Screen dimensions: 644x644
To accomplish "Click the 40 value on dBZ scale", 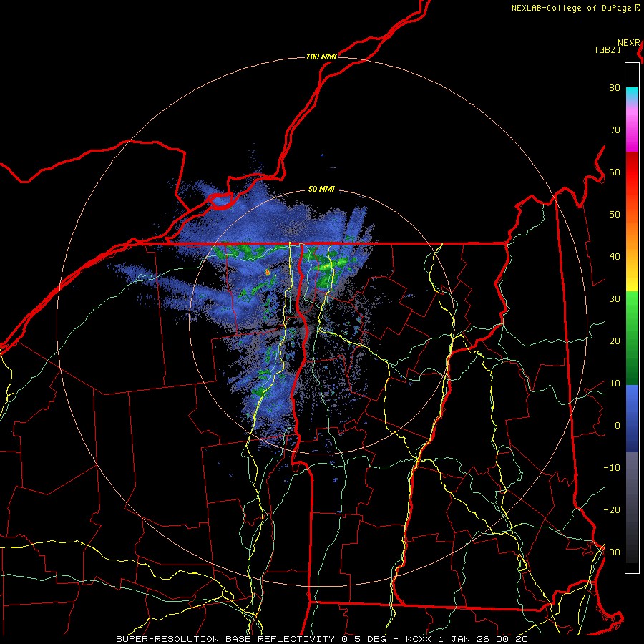I will click(615, 257).
